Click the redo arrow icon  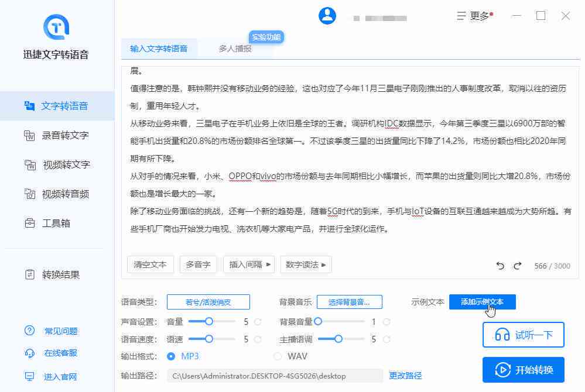pos(518,266)
